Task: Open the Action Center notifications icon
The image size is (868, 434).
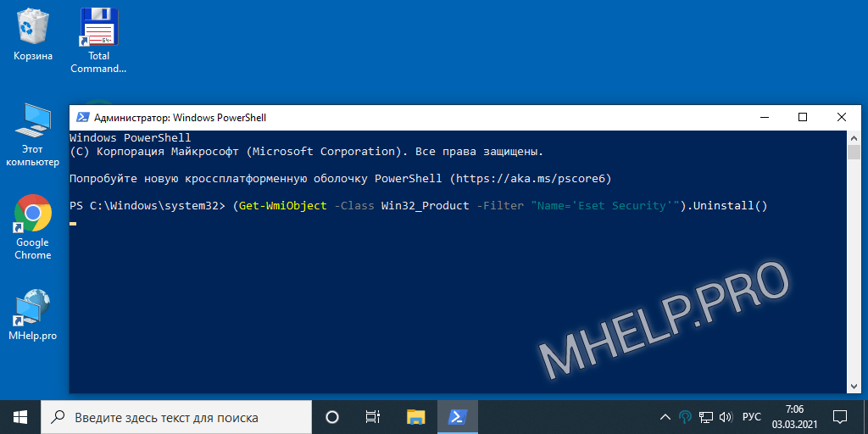Action: pyautogui.click(x=840, y=417)
